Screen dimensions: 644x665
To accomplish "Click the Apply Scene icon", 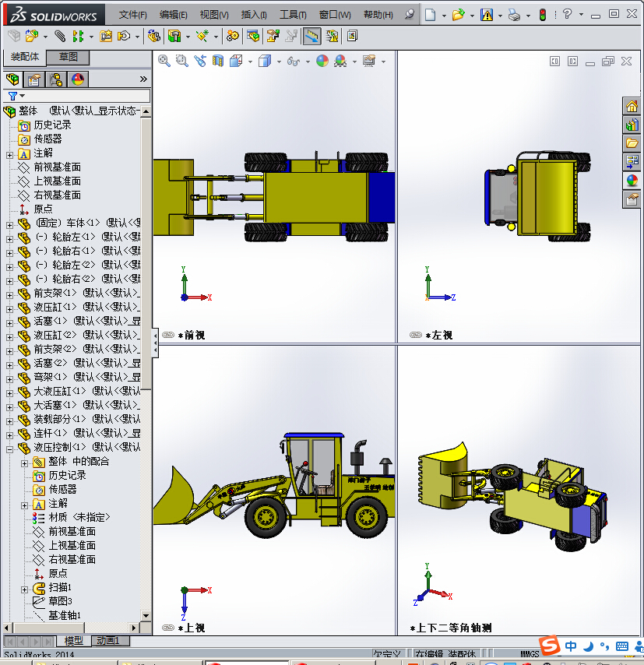I will 340,61.
